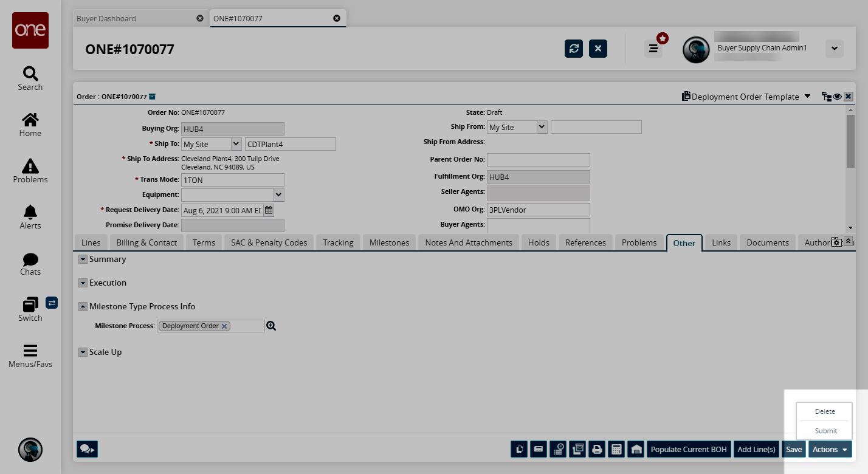
Task: Select Submit from the Actions menu
Action: point(825,431)
